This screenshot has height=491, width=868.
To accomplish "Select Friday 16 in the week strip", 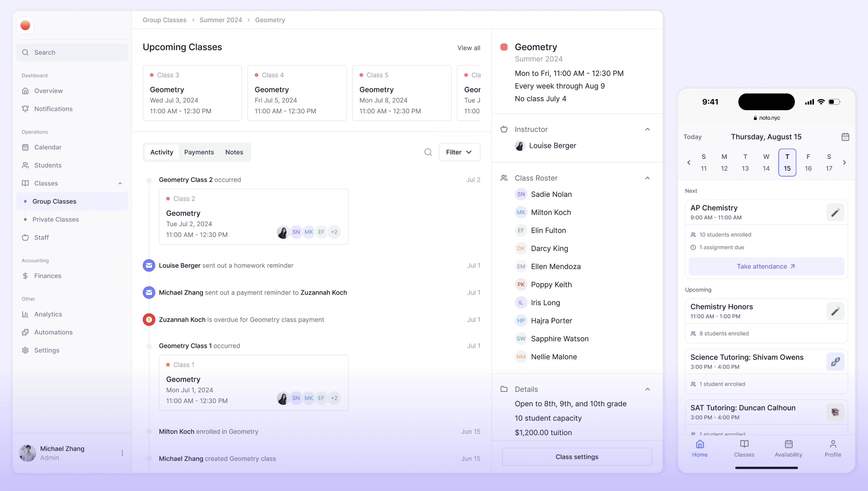I will [x=808, y=162].
